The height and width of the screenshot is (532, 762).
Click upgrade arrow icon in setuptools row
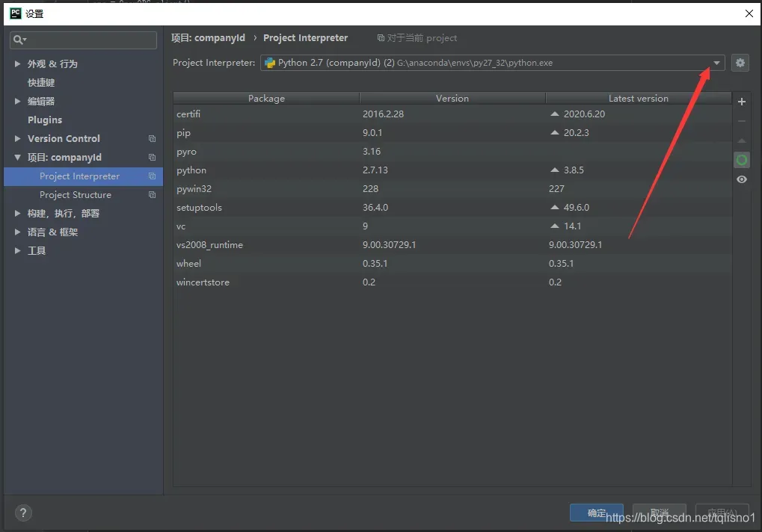pos(555,207)
